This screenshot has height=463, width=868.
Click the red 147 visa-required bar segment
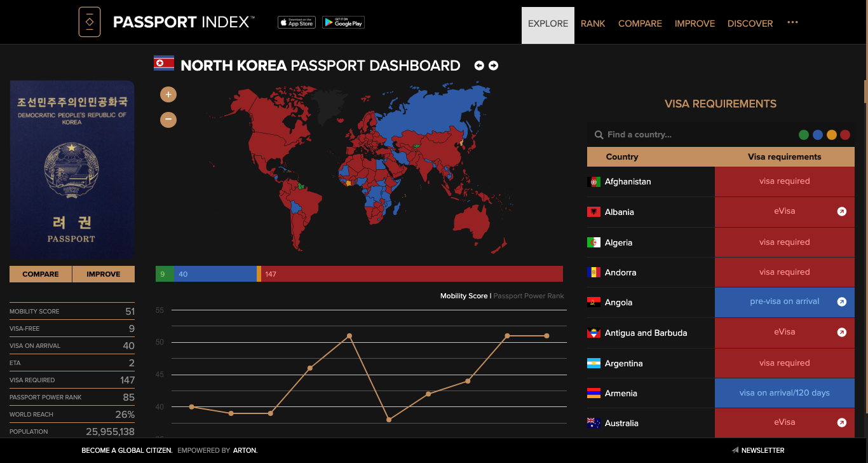pyautogui.click(x=412, y=274)
